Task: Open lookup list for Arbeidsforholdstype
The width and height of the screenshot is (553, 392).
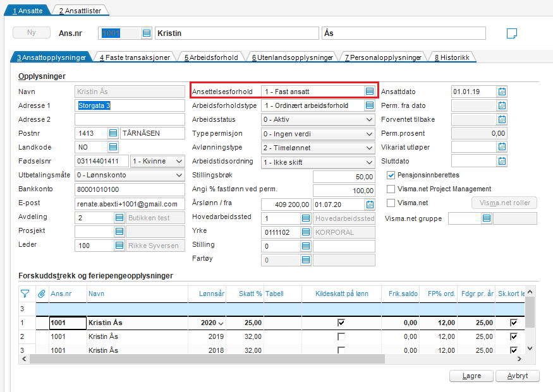Action: [x=369, y=105]
